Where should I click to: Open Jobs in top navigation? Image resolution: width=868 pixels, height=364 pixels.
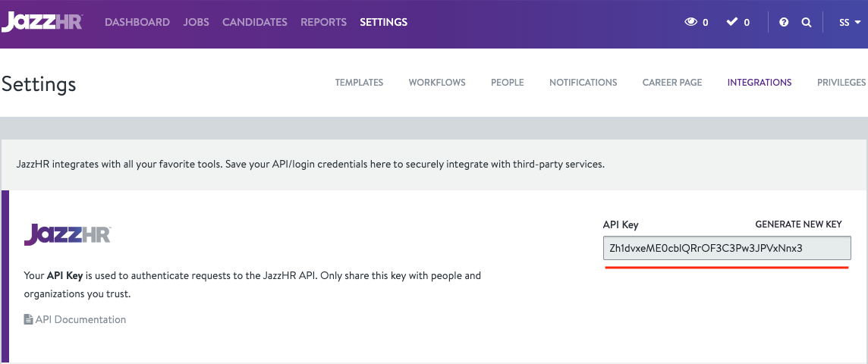tap(196, 22)
